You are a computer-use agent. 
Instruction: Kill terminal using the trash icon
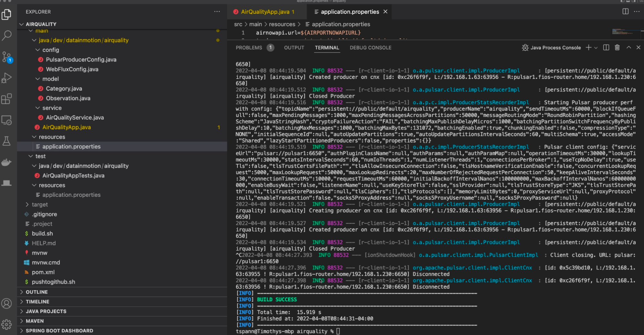(x=617, y=48)
